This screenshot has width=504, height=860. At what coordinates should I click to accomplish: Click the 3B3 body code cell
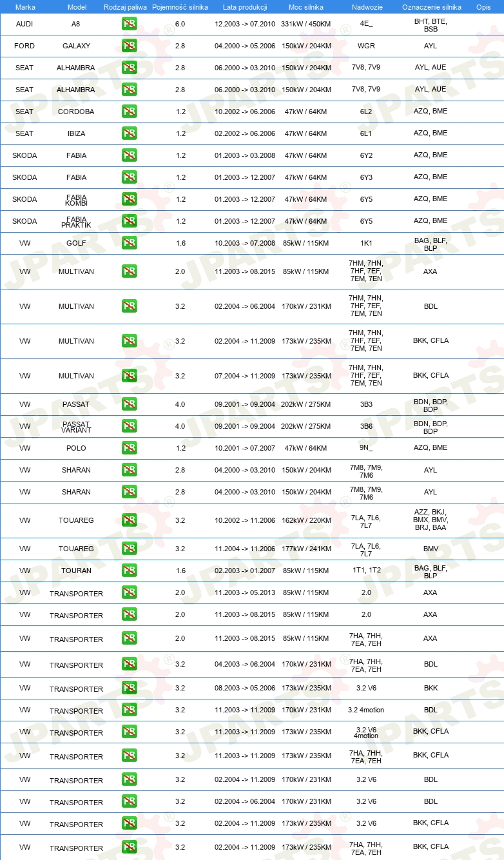366,404
